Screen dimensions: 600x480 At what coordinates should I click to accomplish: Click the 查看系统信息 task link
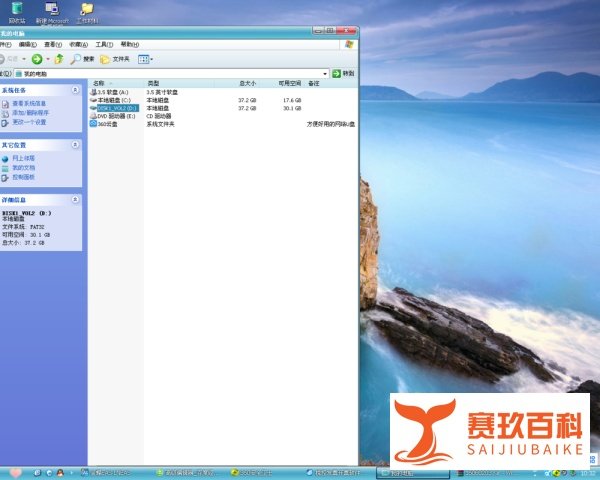28,103
